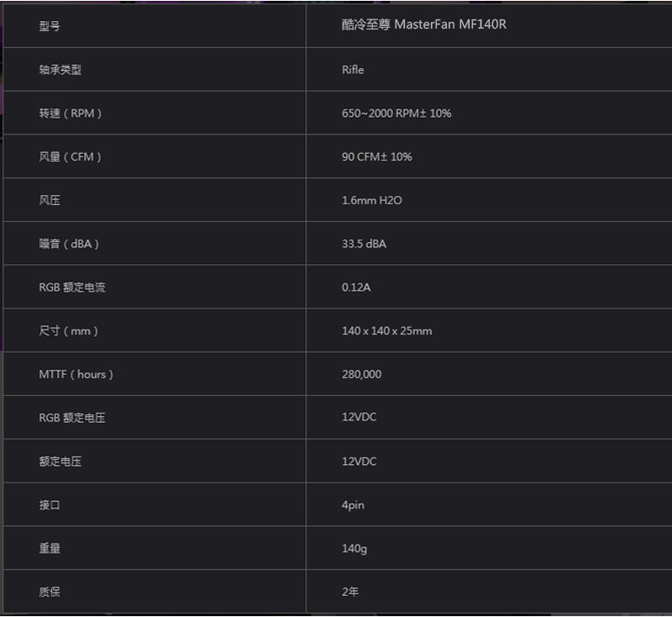Select the 型号 row label

click(x=50, y=26)
